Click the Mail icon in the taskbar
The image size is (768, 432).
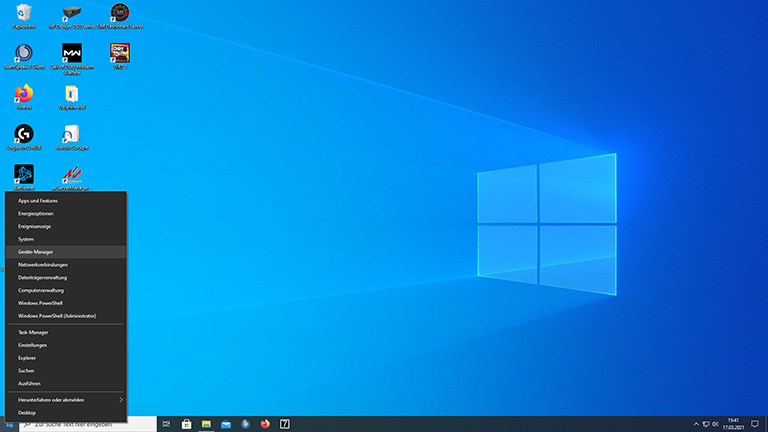pyautogui.click(x=226, y=424)
